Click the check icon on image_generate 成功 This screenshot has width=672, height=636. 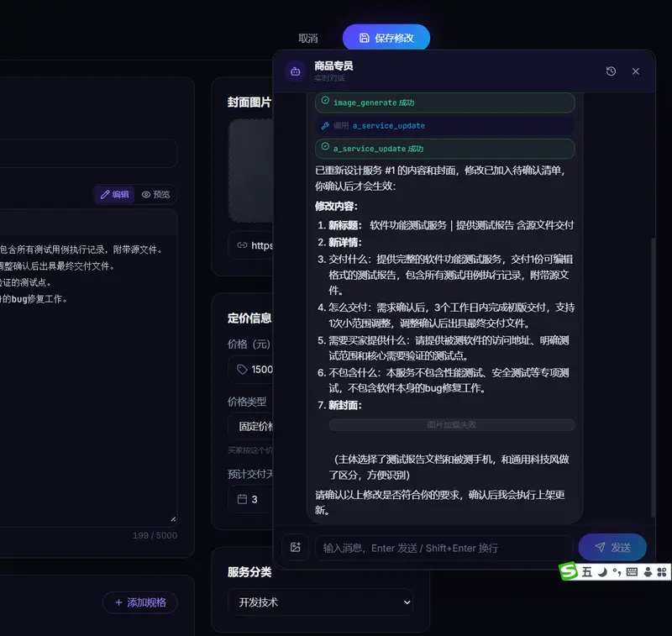pyautogui.click(x=325, y=101)
